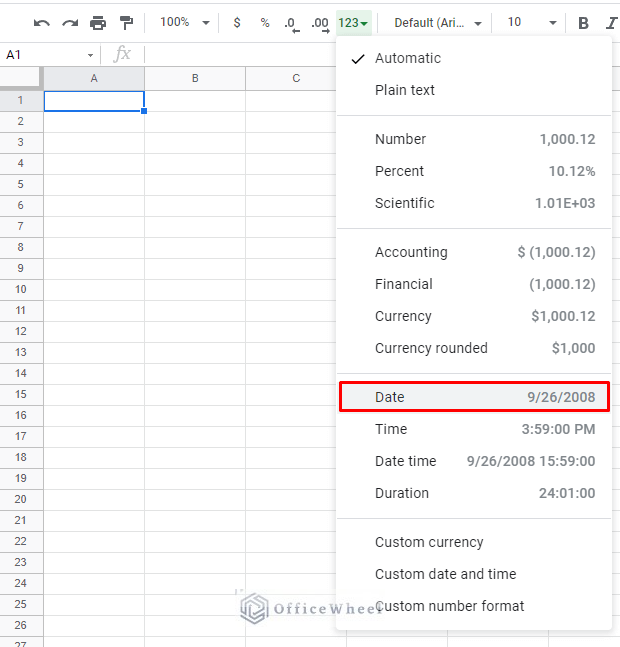Select Currency rounded format
620x647 pixels.
click(x=474, y=348)
